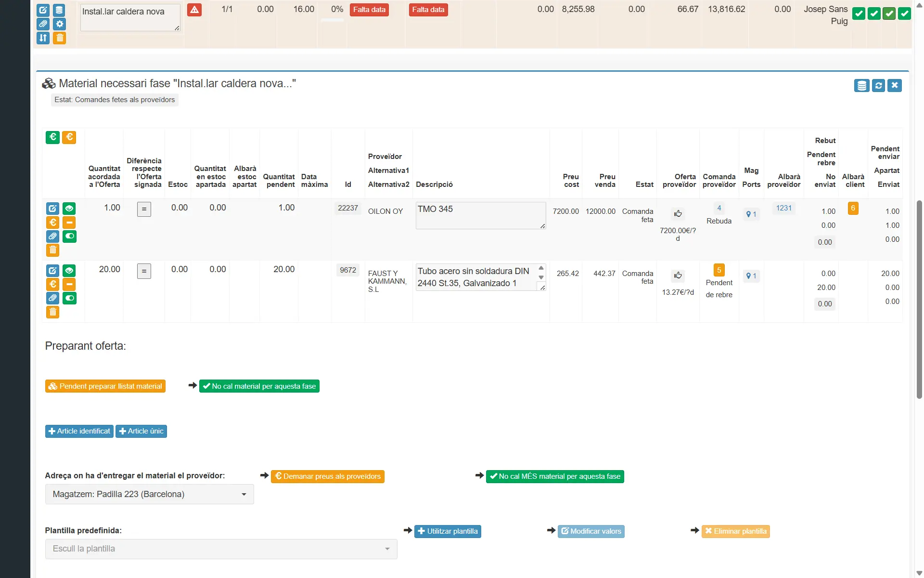Click the refresh icon in material panel header
Viewport: 924px width, 578px height.
coord(878,85)
